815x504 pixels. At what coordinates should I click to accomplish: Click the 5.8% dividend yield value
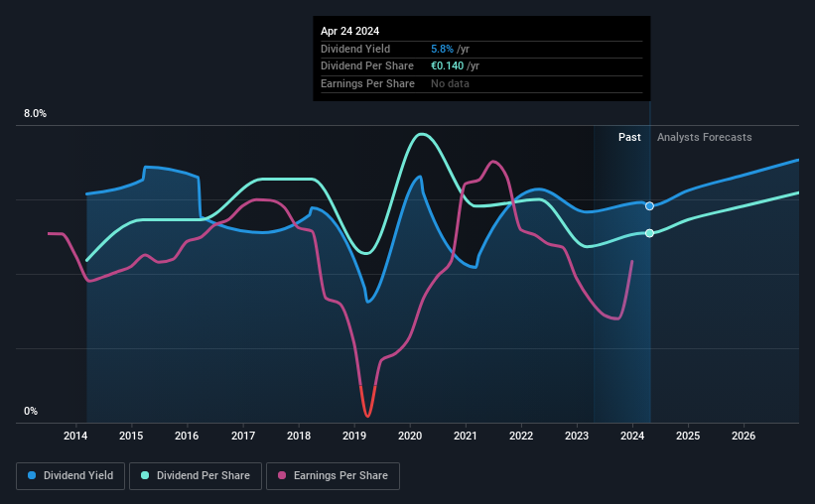pyautogui.click(x=443, y=49)
